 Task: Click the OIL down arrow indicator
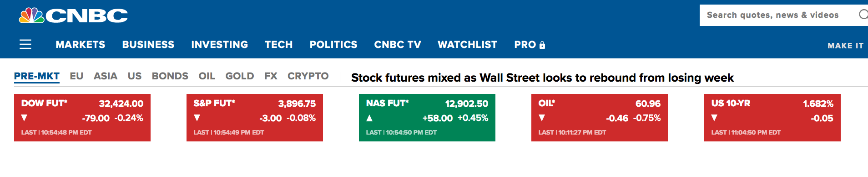coord(542,118)
